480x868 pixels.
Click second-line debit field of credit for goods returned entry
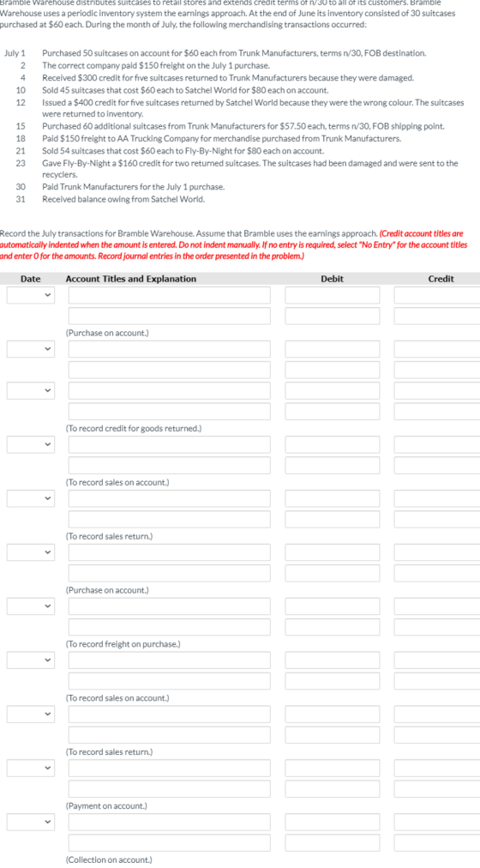(x=333, y=412)
